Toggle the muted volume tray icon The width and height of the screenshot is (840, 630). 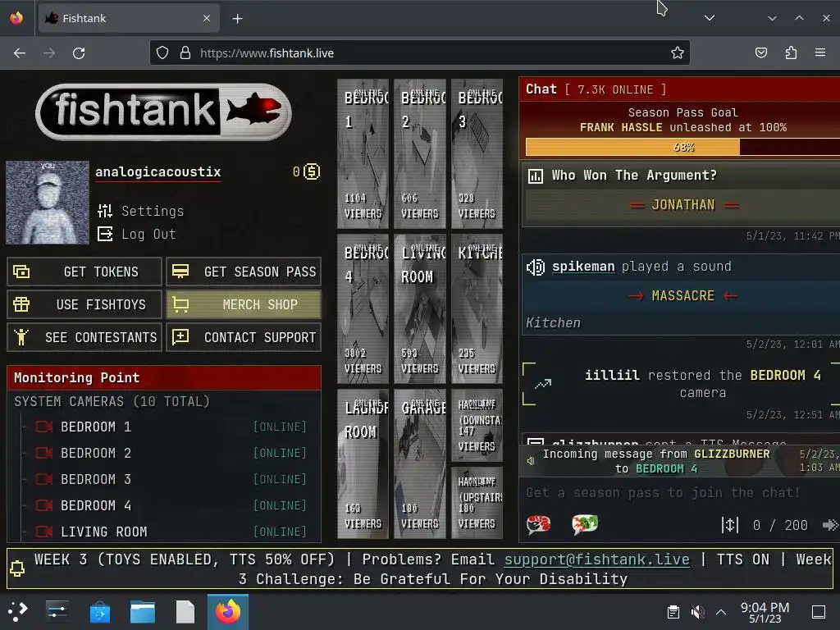pyautogui.click(x=697, y=612)
